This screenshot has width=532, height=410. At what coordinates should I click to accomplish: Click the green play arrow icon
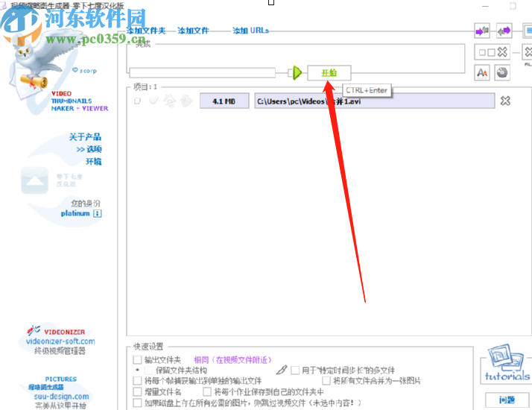coord(297,72)
